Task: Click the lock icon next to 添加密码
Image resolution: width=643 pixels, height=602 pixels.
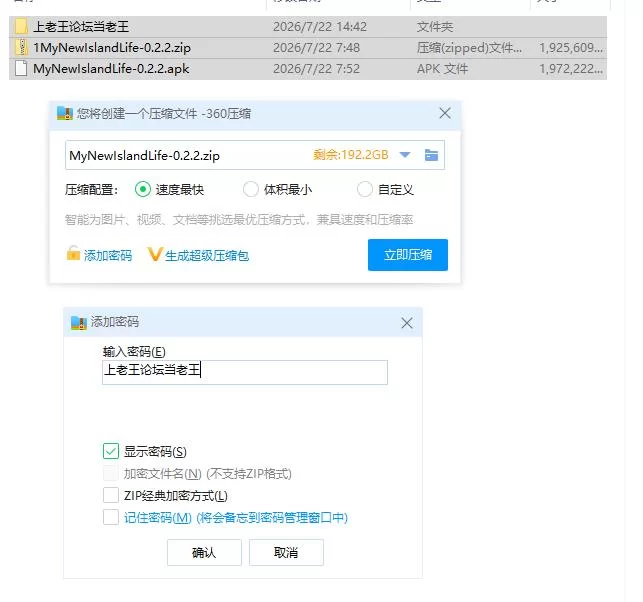Action: [x=73, y=254]
